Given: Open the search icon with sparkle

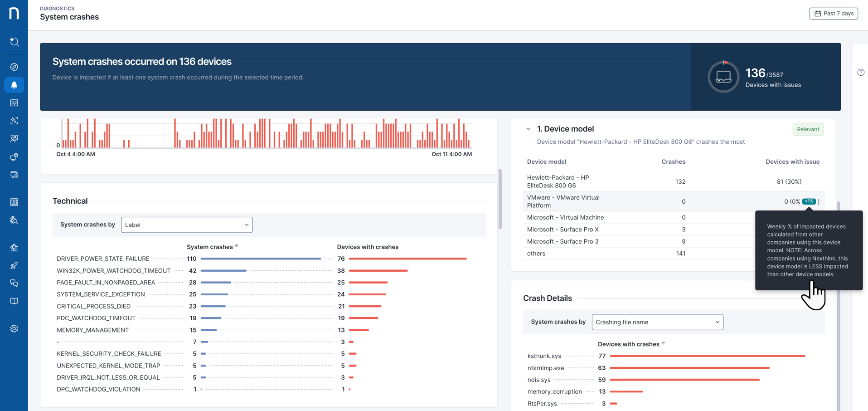Looking at the screenshot, I should 14,42.
